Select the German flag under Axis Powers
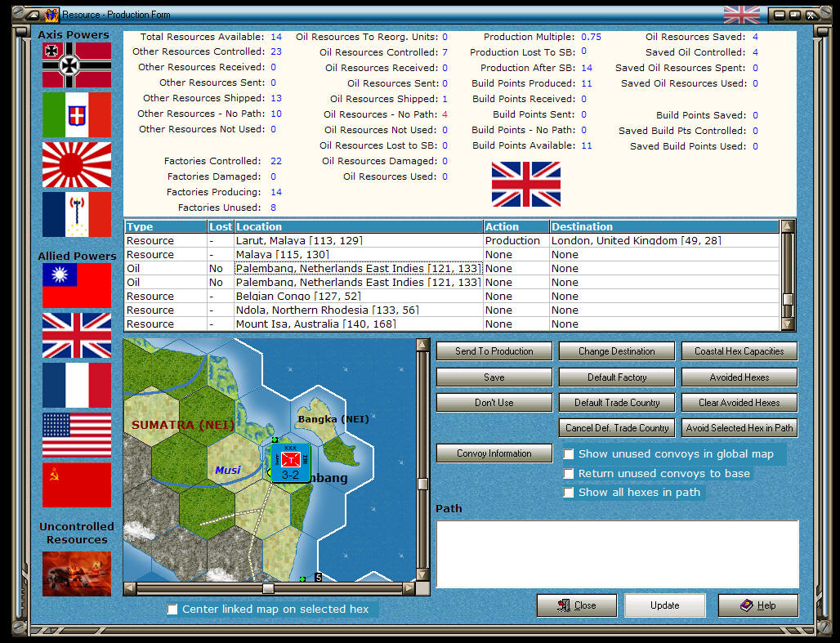Viewport: 840px width, 643px height. click(x=77, y=65)
